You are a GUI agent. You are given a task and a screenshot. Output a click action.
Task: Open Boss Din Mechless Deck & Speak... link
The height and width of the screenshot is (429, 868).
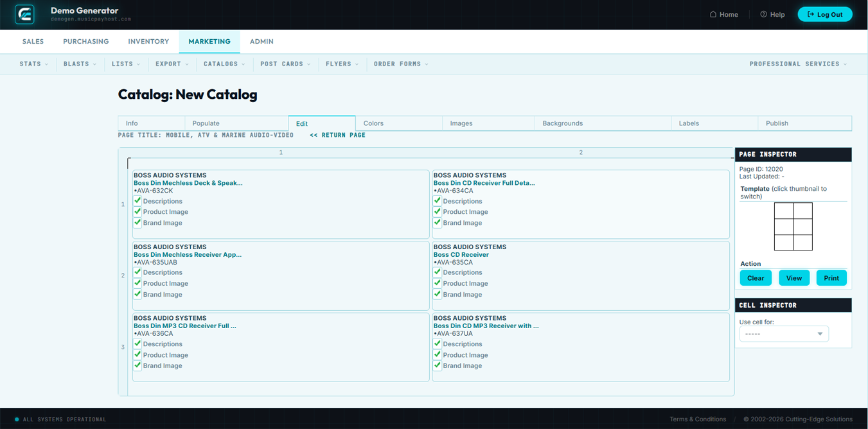pos(188,183)
